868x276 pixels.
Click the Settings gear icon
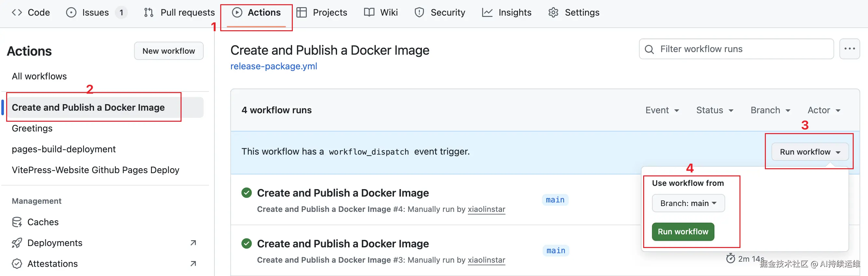pyautogui.click(x=553, y=12)
